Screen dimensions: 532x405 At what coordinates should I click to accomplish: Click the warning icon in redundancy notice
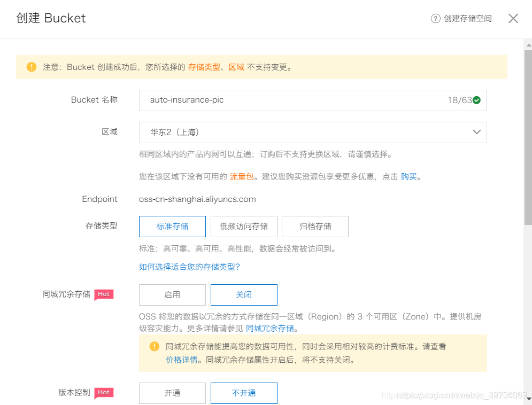click(155, 346)
